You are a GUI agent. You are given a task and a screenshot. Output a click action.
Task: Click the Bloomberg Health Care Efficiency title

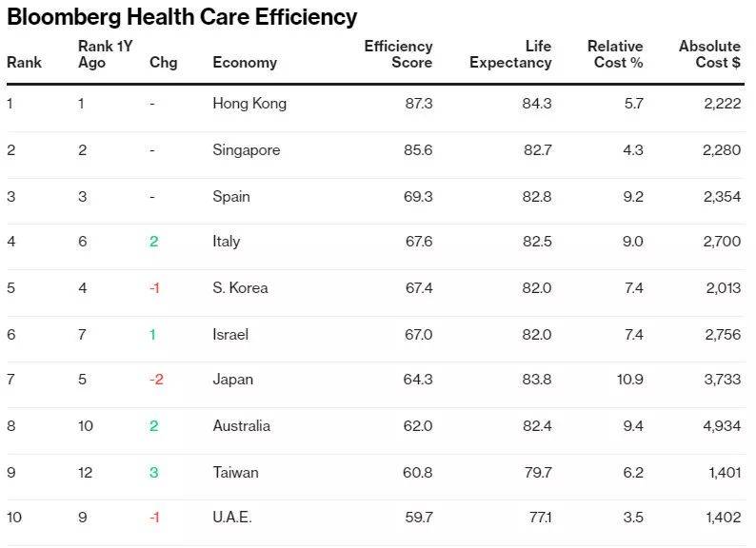pos(182,17)
